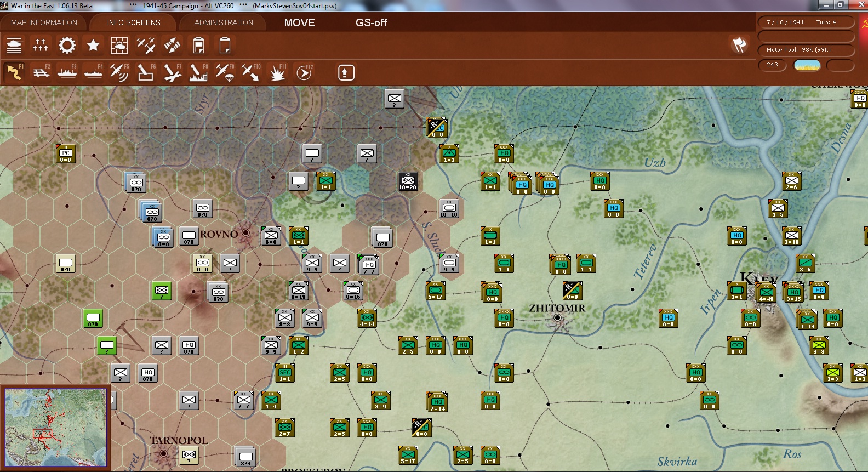This screenshot has height=472, width=868.
Task: Open the weather map icon
Action: coord(119,45)
